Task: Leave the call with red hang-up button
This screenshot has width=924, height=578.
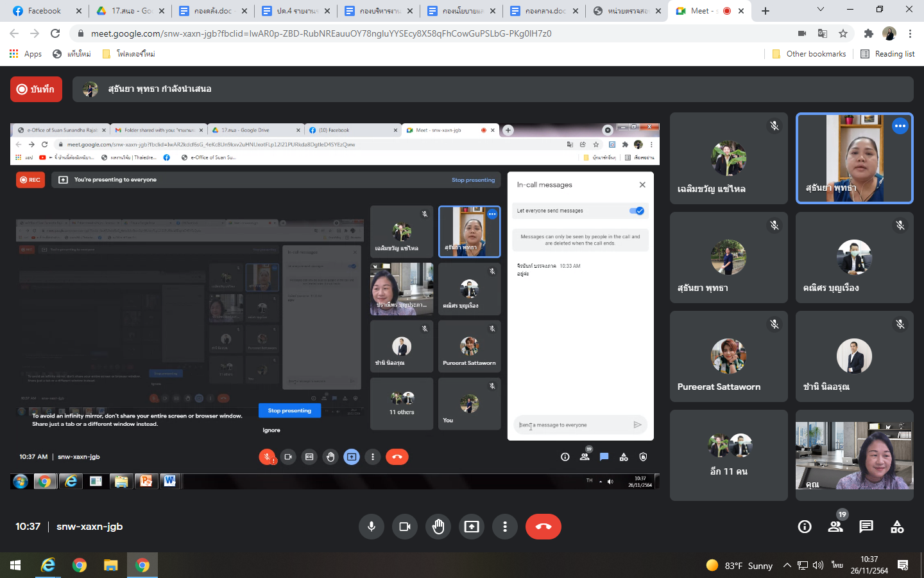Action: pos(543,527)
